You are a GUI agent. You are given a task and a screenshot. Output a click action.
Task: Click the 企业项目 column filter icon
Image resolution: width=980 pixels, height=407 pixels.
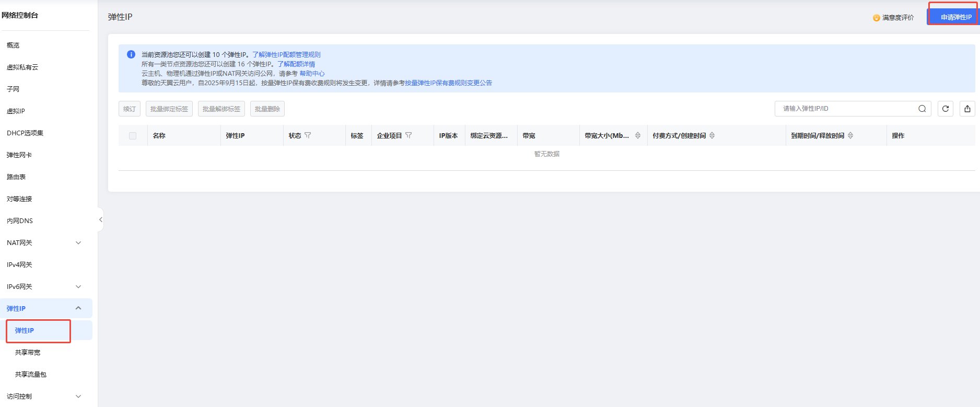[409, 135]
